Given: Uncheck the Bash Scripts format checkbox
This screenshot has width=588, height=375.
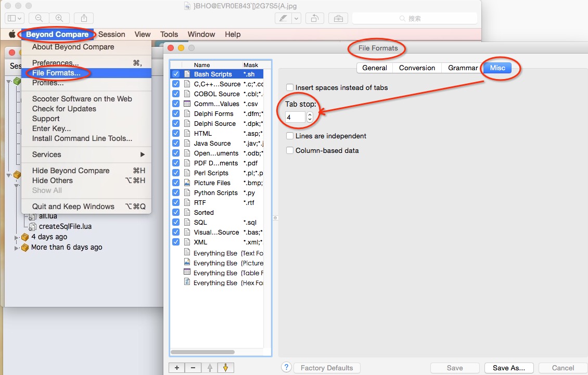Looking at the screenshot, I should pyautogui.click(x=175, y=74).
